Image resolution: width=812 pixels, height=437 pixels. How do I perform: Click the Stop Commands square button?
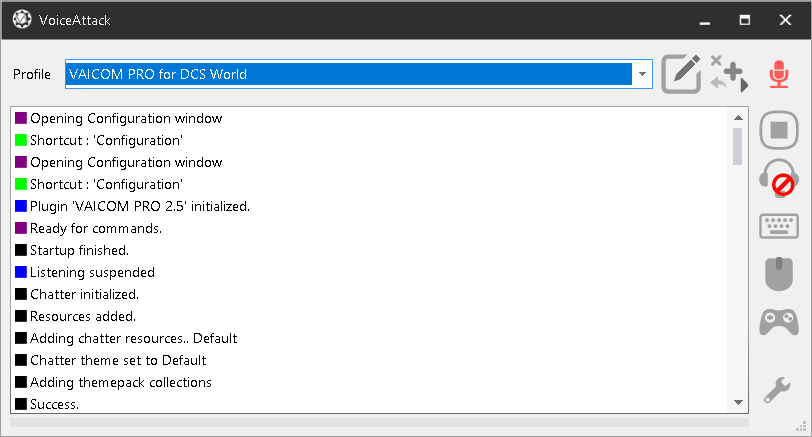pos(779,130)
